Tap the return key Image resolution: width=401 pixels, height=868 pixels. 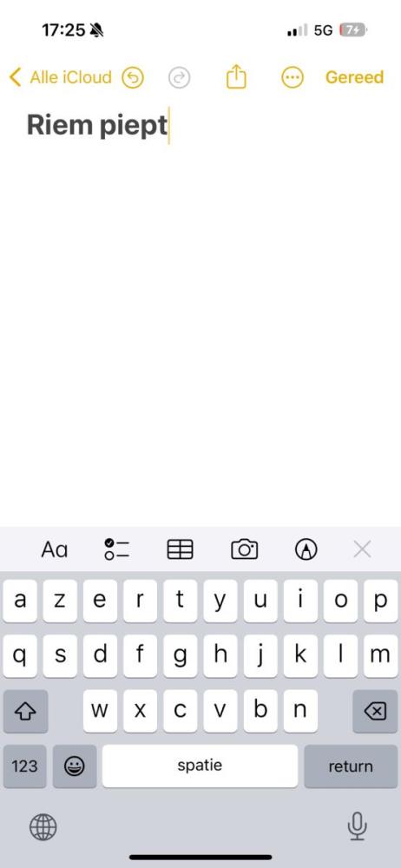pyautogui.click(x=351, y=766)
